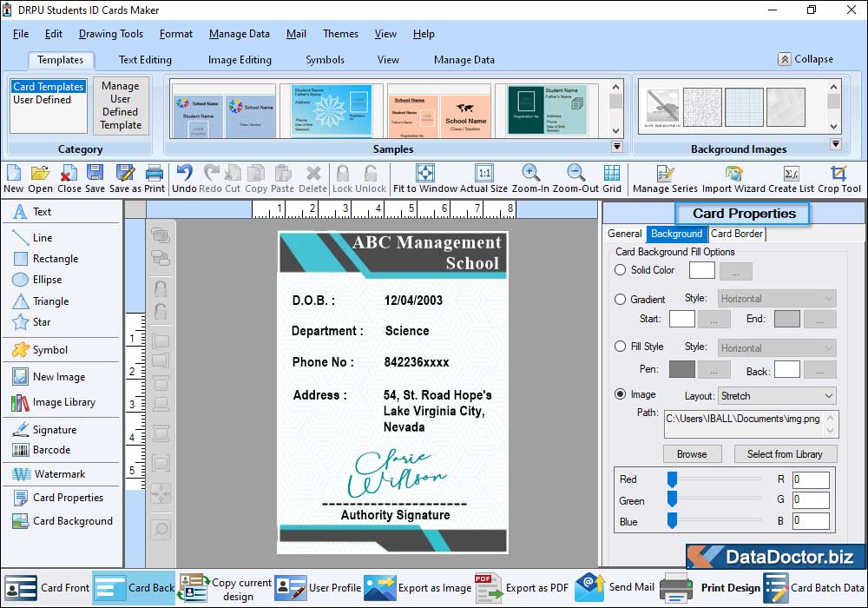Click the image Path input field
This screenshot has height=608, width=868.
coord(751,424)
